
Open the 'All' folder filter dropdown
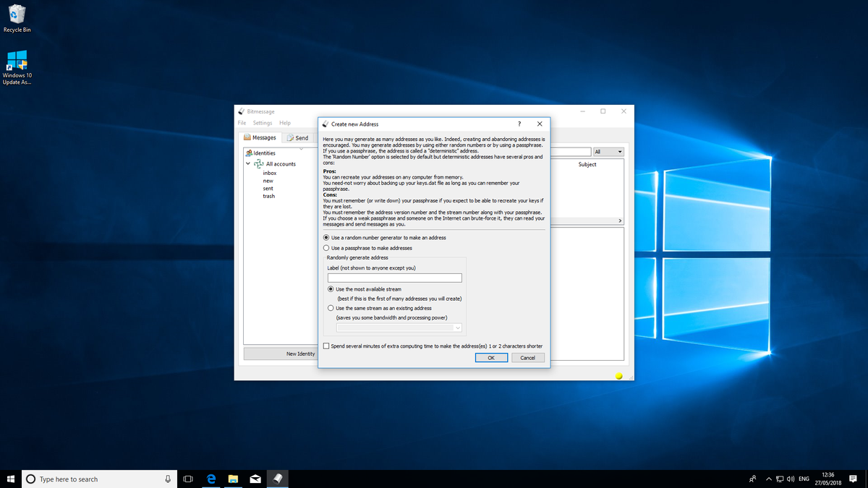click(608, 151)
